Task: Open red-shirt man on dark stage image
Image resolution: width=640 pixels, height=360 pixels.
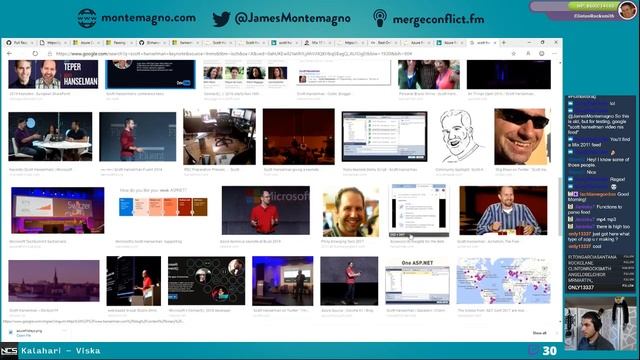Action: 138,137
